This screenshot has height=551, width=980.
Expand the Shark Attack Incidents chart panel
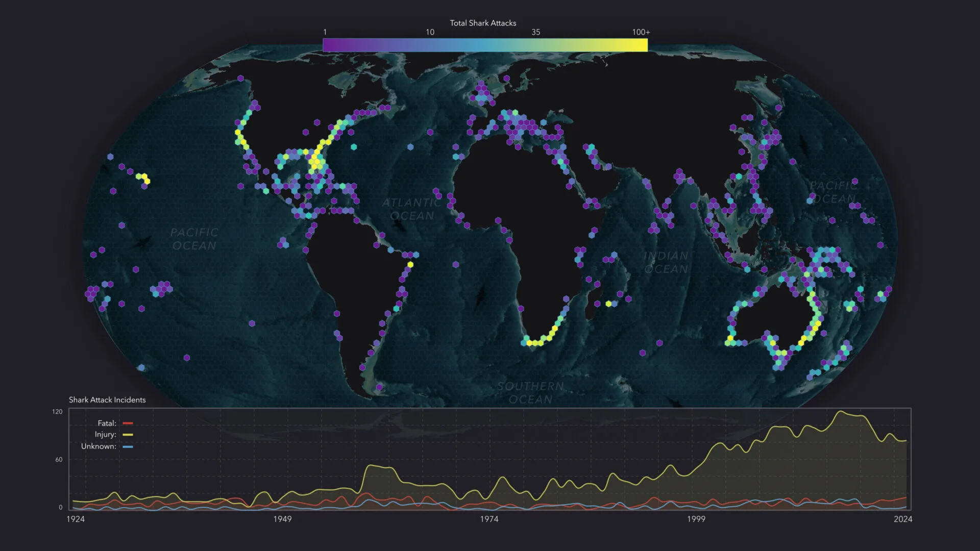pos(107,400)
